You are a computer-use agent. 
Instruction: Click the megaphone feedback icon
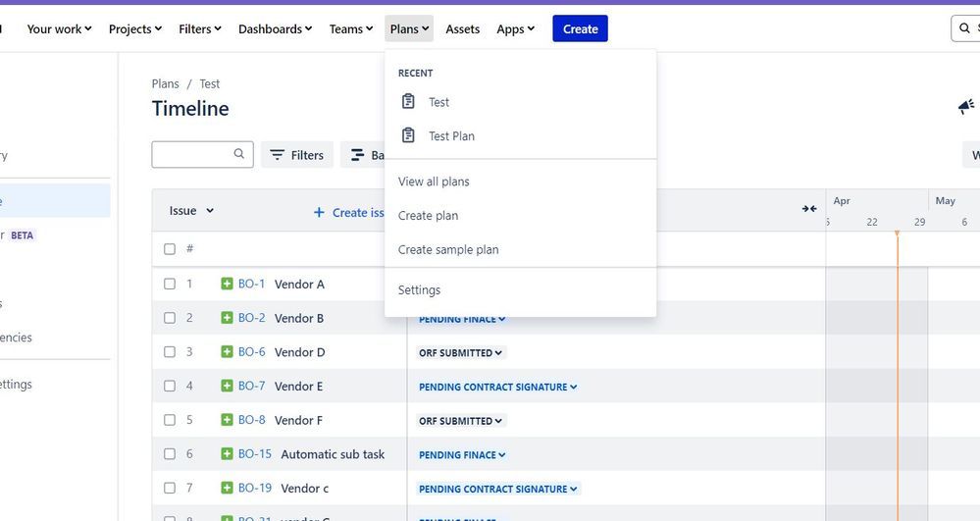966,107
